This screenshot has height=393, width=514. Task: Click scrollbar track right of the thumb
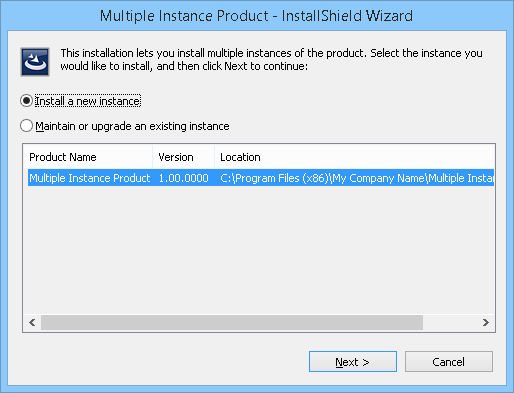[x=450, y=323]
